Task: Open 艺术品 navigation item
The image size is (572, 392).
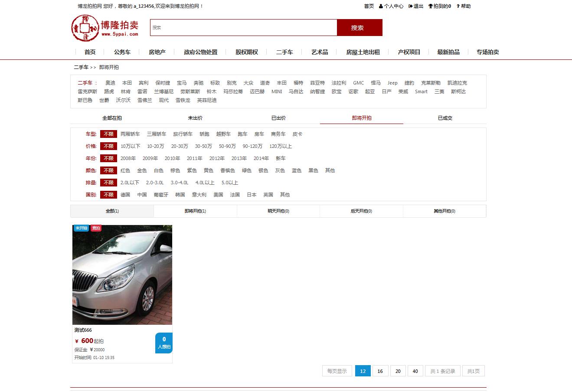Action: point(320,52)
